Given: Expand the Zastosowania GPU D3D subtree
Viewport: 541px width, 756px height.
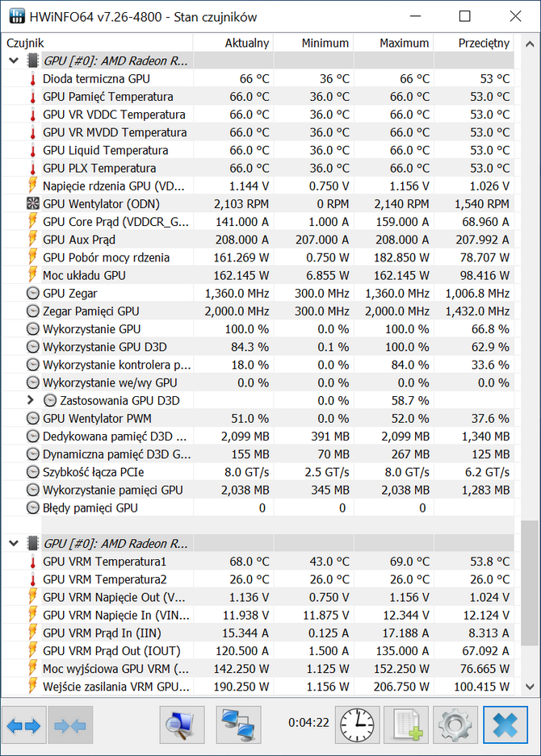Looking at the screenshot, I should point(31,400).
